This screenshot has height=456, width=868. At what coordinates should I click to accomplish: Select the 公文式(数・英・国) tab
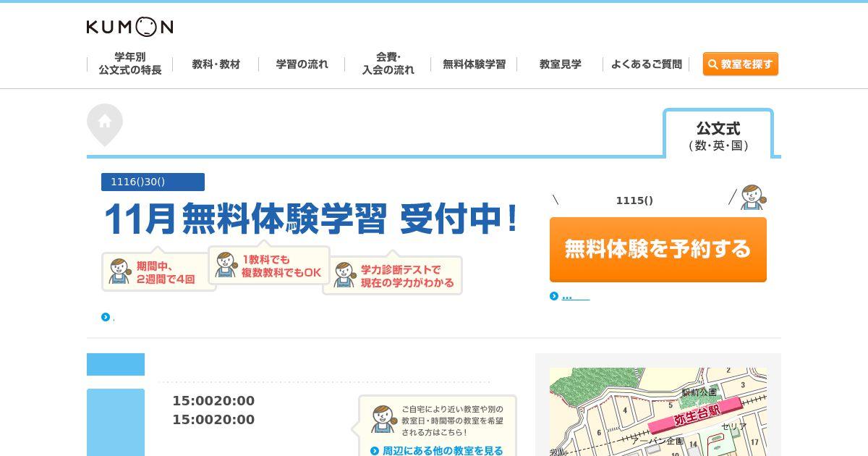[x=718, y=135]
